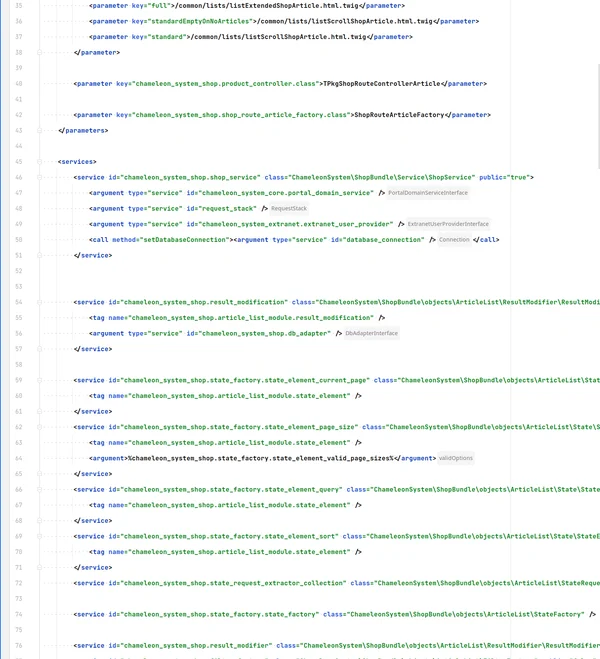Screen dimensions: 600x659
Task: Click the key="standard" attribute on line 37
Action: tap(159, 37)
